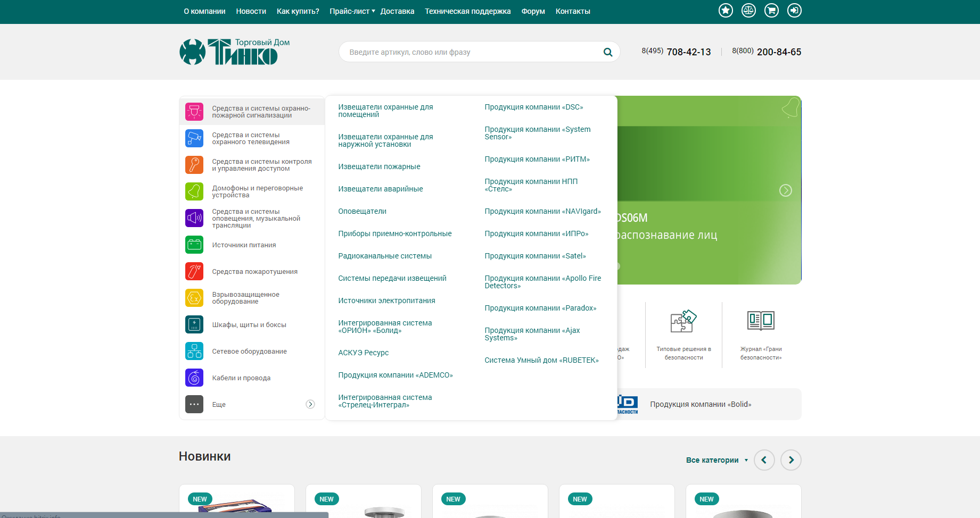The image size is (980, 518).
Task: Open the comparison scales icon
Action: 748,11
